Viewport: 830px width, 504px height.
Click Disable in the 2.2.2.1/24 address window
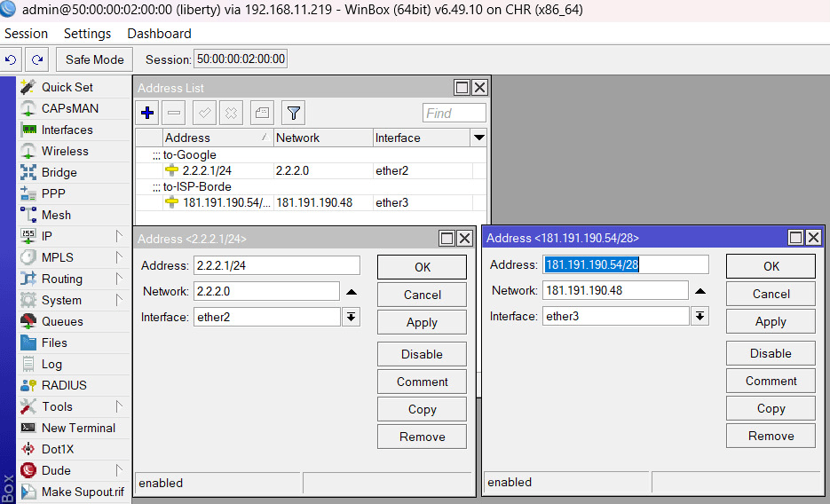(x=422, y=354)
